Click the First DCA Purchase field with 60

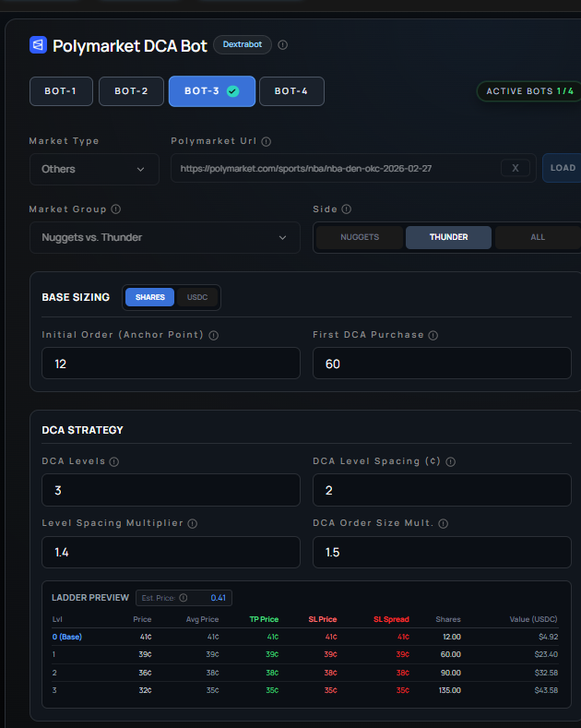tap(442, 363)
